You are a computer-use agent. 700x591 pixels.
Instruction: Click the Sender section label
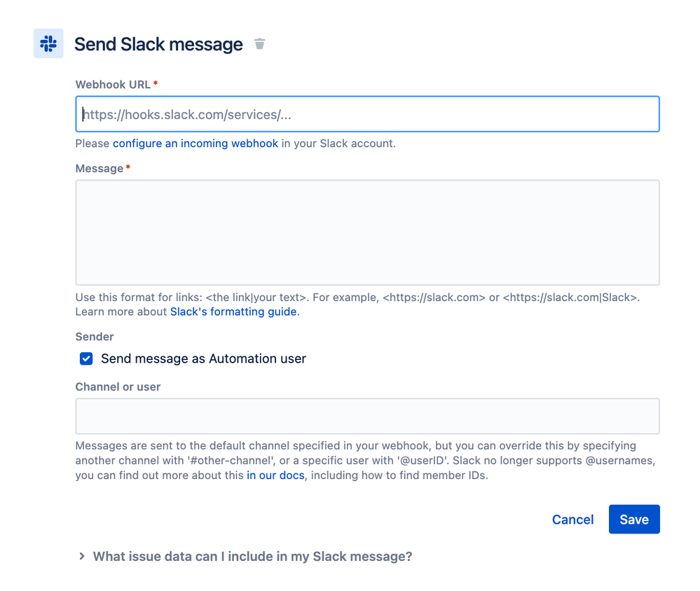click(95, 337)
